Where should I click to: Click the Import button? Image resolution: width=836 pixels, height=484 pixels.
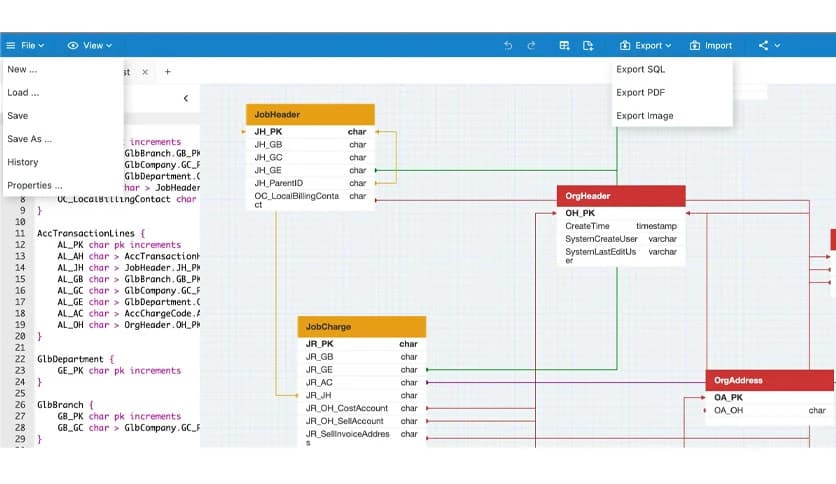[710, 46]
